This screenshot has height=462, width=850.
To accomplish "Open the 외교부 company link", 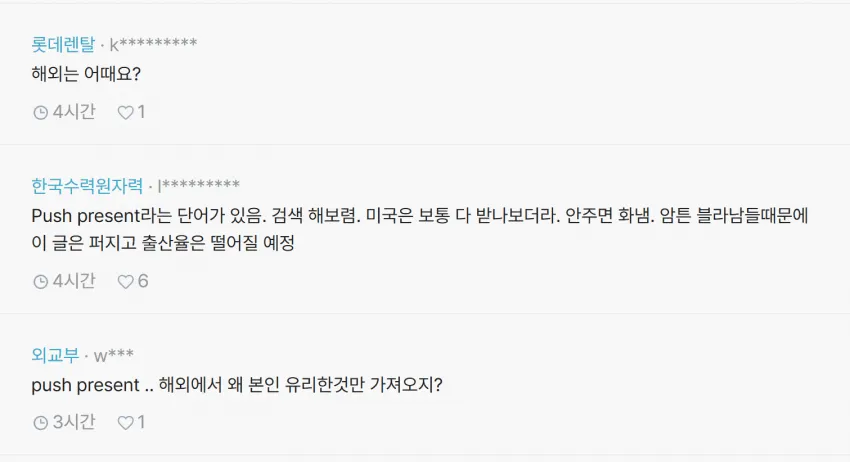I will [x=55, y=355].
